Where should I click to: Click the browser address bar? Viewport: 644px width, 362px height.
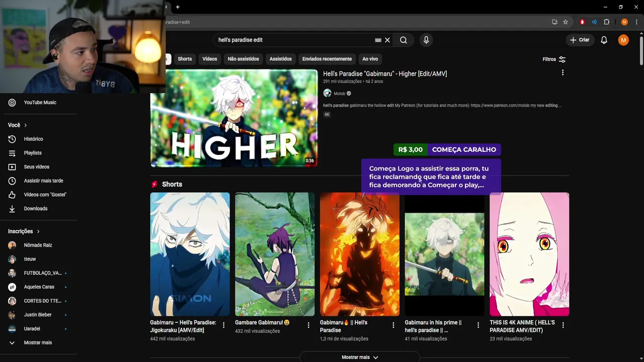pos(357,22)
